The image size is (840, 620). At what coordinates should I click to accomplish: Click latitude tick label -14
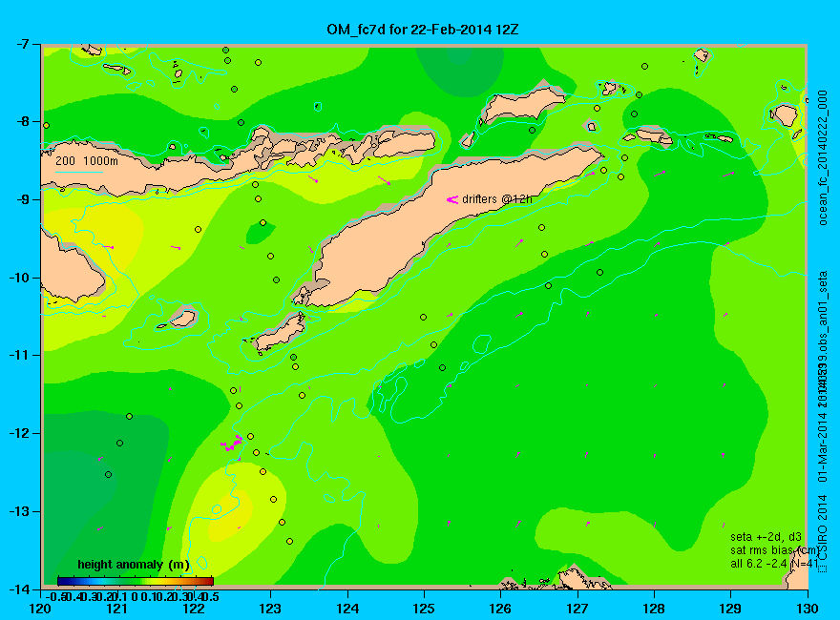coord(19,589)
